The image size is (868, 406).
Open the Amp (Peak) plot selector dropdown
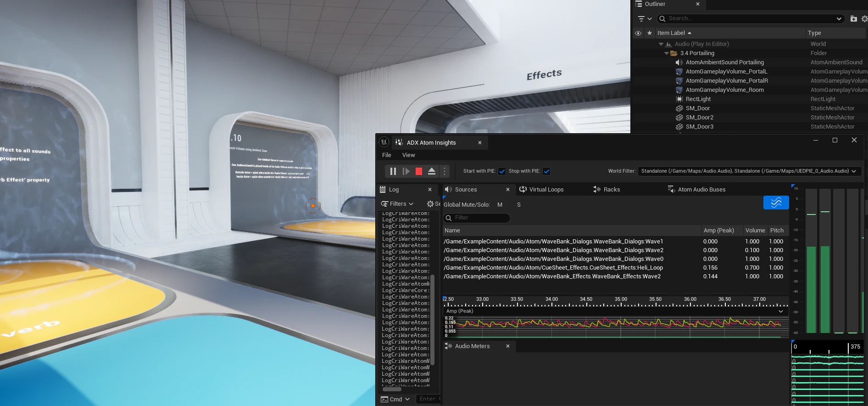point(615,311)
